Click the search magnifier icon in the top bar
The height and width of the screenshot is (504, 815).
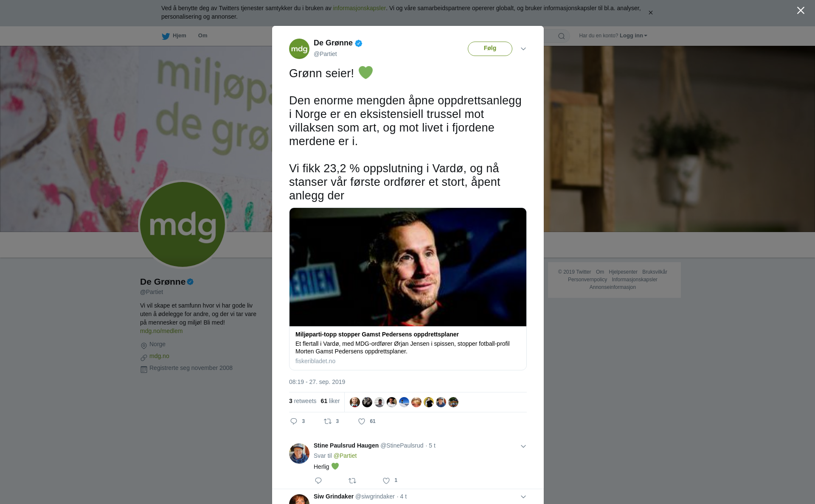(x=562, y=36)
